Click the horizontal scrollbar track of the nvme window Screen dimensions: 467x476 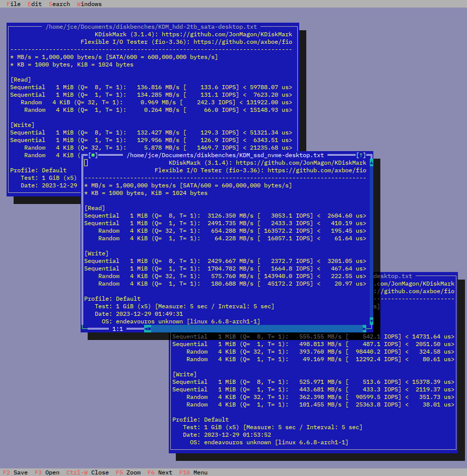pos(257,329)
